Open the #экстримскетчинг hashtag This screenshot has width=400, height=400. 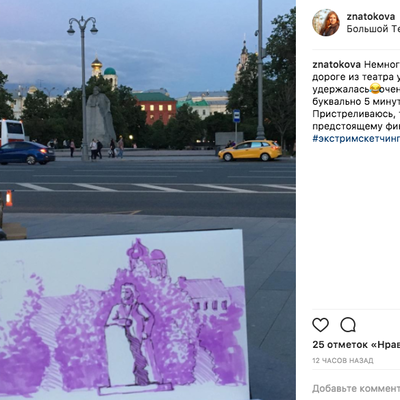click(356, 139)
